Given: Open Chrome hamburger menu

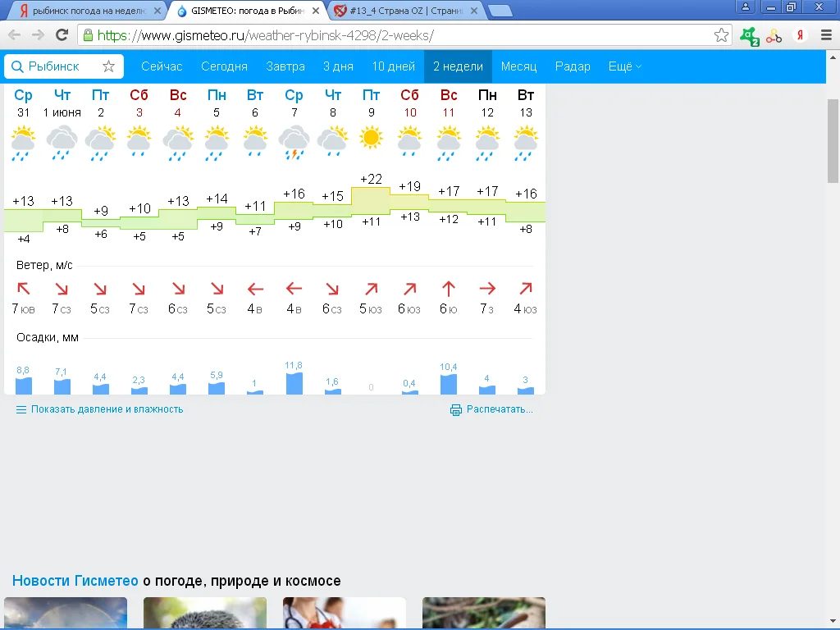Looking at the screenshot, I should pos(826,35).
